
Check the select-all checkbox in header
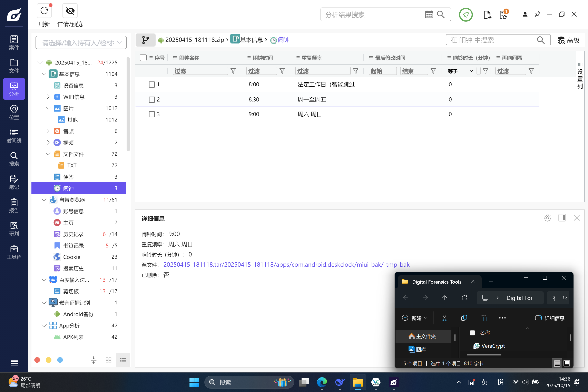[x=143, y=58]
